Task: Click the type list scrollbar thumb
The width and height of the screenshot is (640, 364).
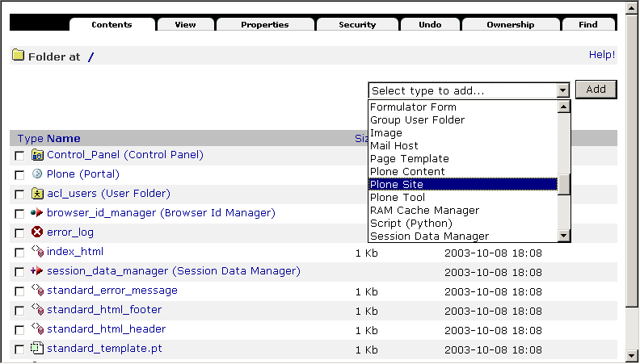Action: click(x=564, y=185)
